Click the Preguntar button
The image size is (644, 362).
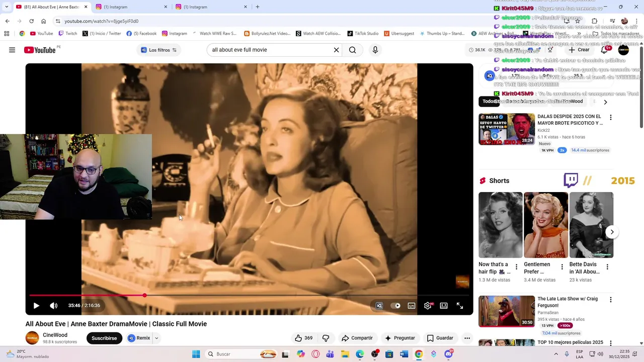[x=400, y=338]
